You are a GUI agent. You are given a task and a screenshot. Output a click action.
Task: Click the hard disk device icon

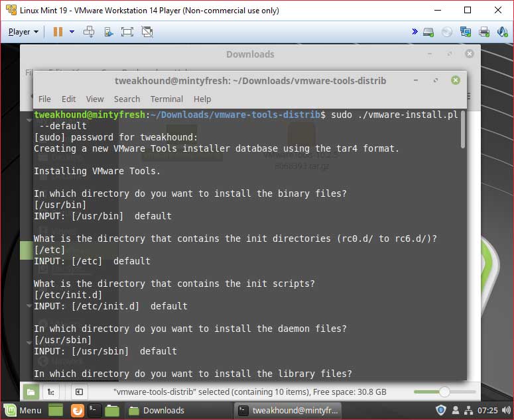[x=428, y=32]
